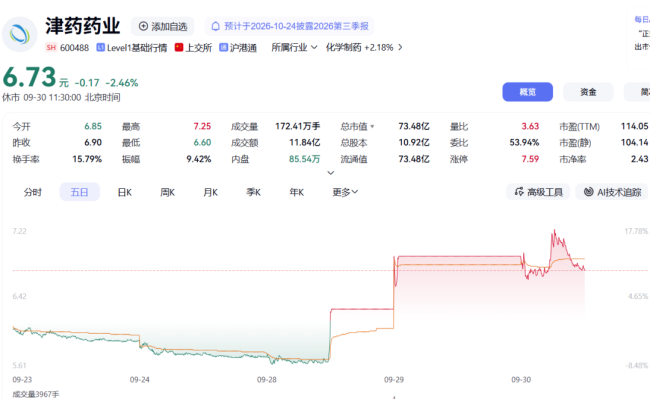This screenshot has height=399, width=650.
Task: Click the 7.22 price axis label
Action: [x=19, y=231]
